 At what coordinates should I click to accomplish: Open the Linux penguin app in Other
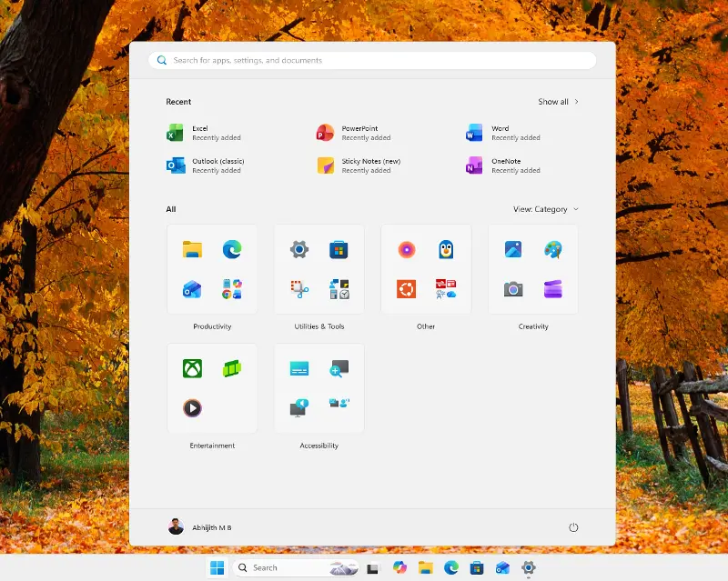(446, 250)
